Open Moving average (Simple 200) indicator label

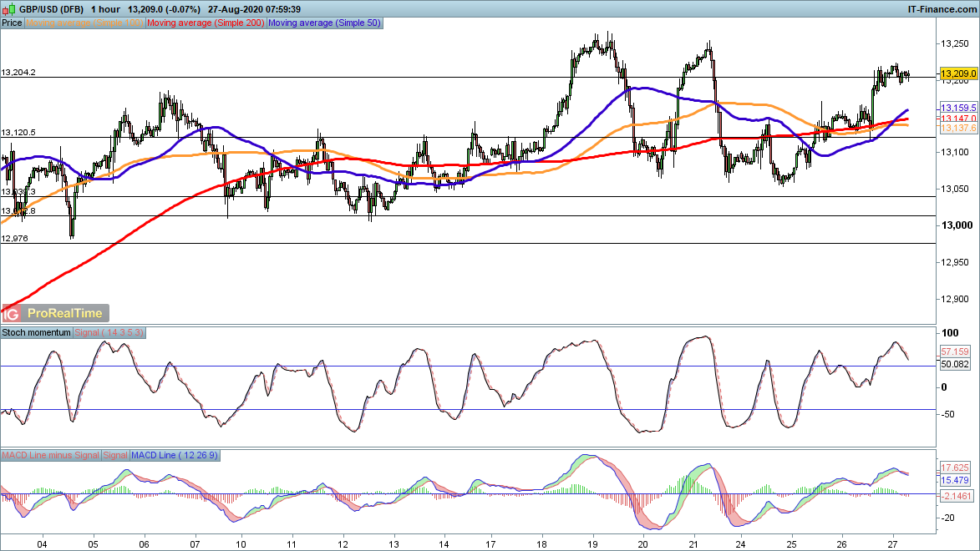[x=206, y=23]
